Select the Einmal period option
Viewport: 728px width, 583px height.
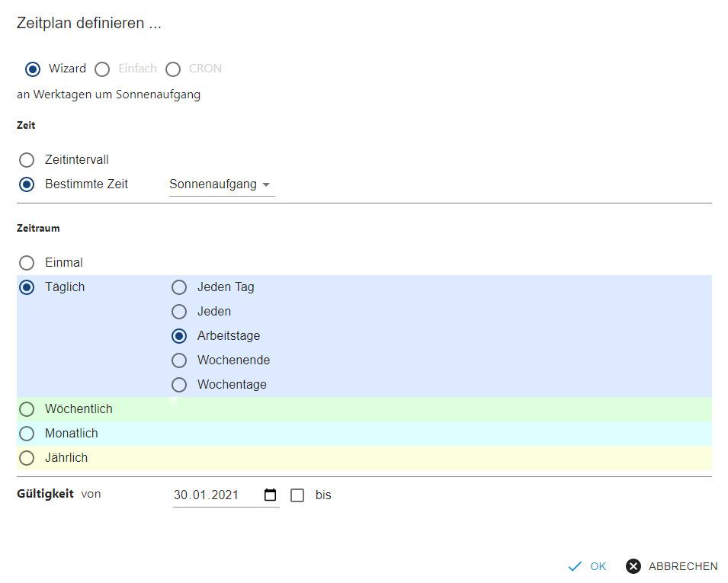tap(27, 263)
